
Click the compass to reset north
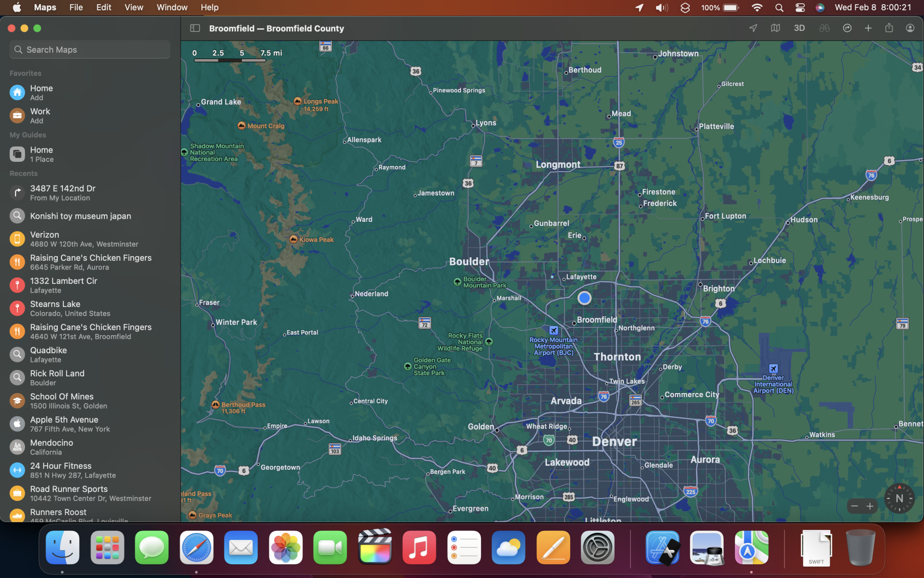tap(899, 498)
